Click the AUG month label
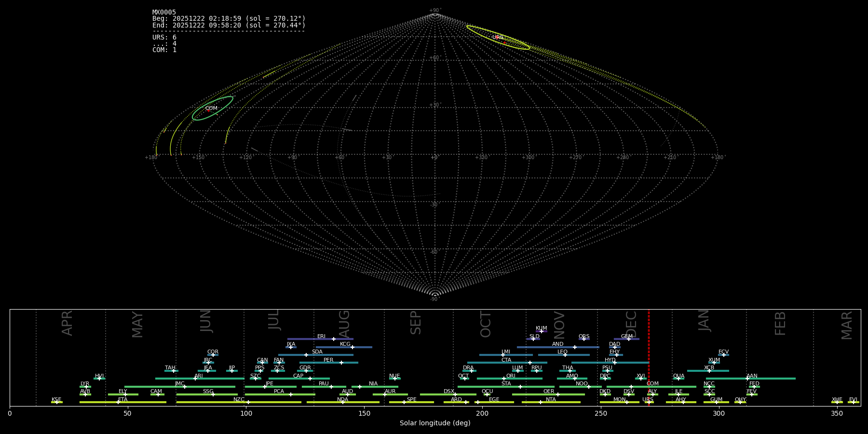Screen dimensions: 868x434 point(344,324)
